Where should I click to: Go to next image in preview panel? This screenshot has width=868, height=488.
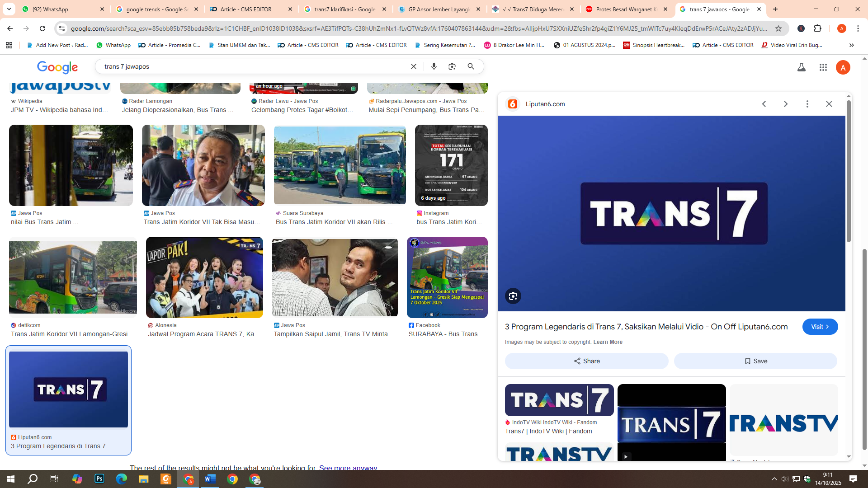point(786,104)
